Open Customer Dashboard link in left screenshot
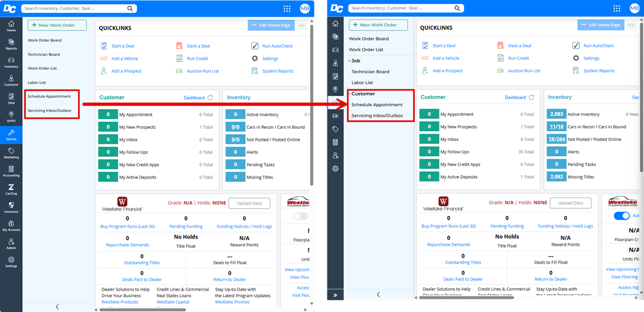The height and width of the screenshot is (312, 644). pyautogui.click(x=194, y=98)
